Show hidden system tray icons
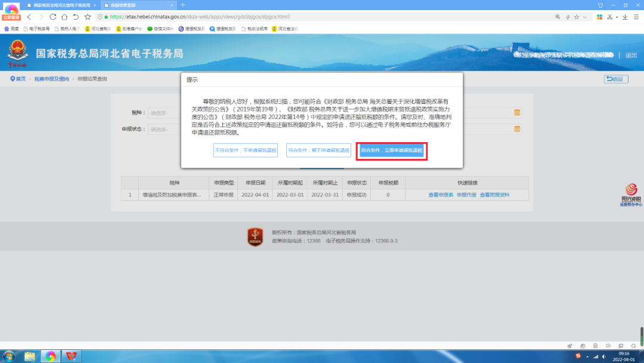Image resolution: width=644 pixels, height=363 pixels. pyautogui.click(x=587, y=356)
